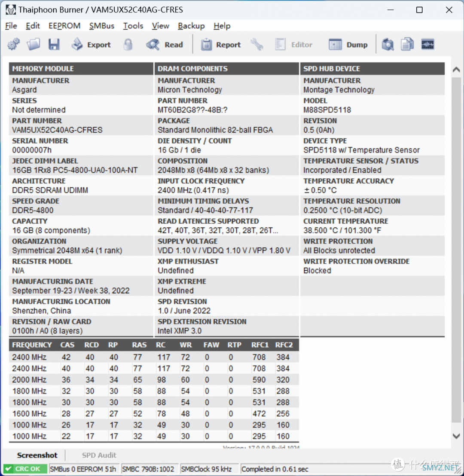
Task: Click the SPD HUB DEVICE column header
Action: click(x=372, y=69)
